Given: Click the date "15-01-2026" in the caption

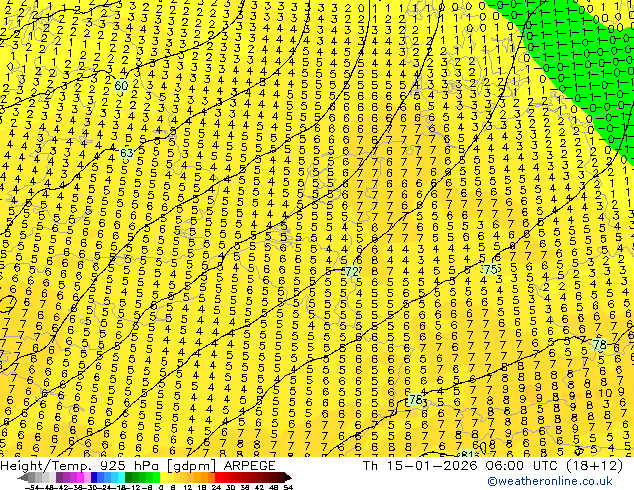Looking at the screenshot, I should pos(432,465).
